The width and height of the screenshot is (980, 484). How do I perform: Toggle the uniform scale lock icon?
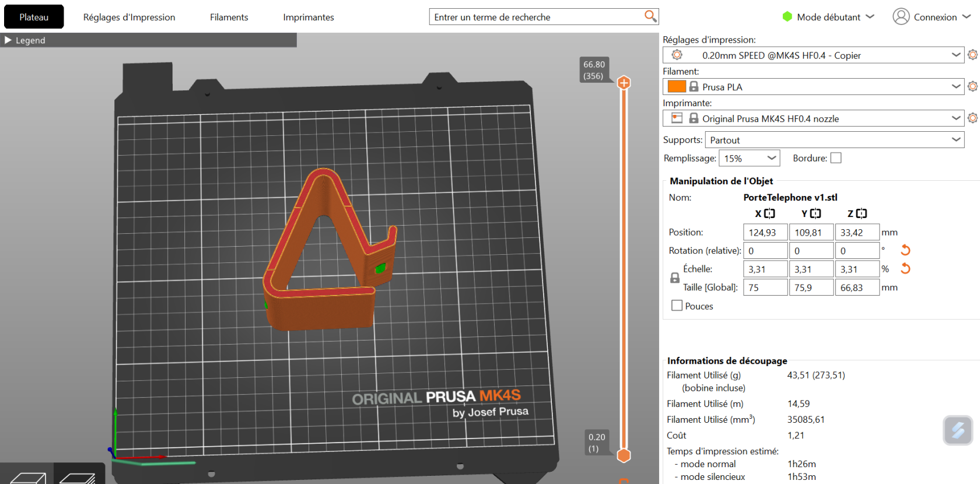pyautogui.click(x=675, y=278)
